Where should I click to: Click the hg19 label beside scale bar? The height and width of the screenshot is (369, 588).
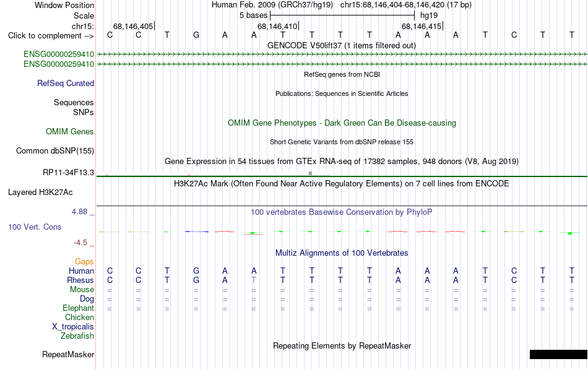(429, 15)
